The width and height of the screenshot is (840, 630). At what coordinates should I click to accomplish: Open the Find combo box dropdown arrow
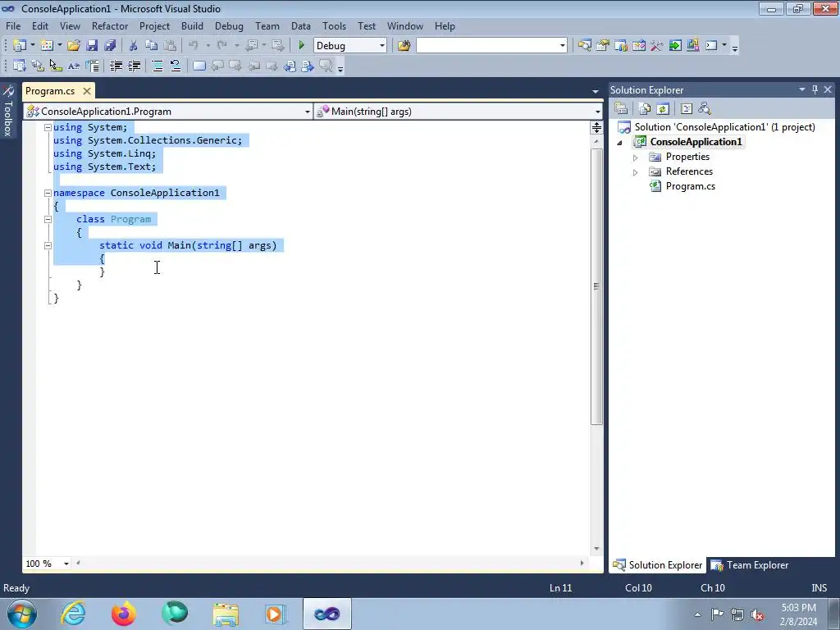[563, 46]
